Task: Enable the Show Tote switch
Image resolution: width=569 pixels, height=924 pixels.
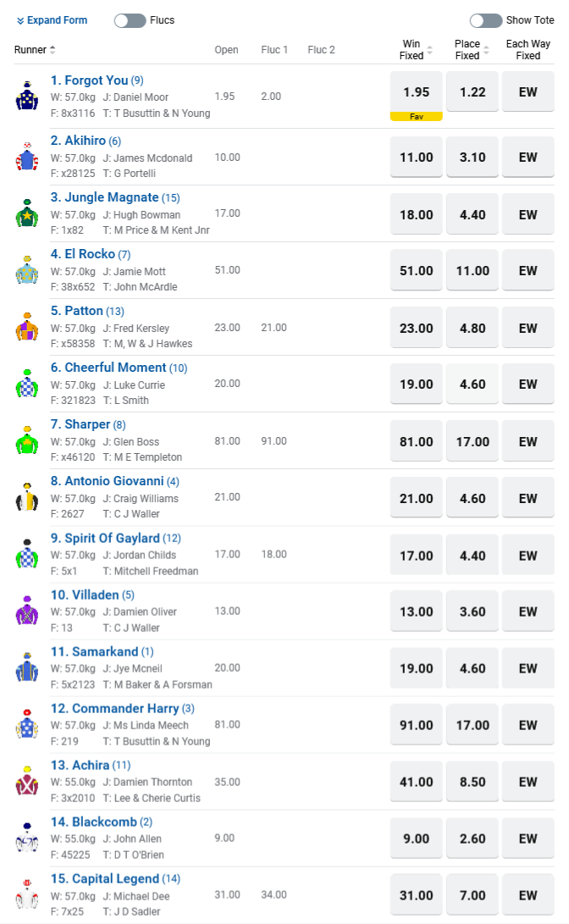Action: pyautogui.click(x=486, y=20)
